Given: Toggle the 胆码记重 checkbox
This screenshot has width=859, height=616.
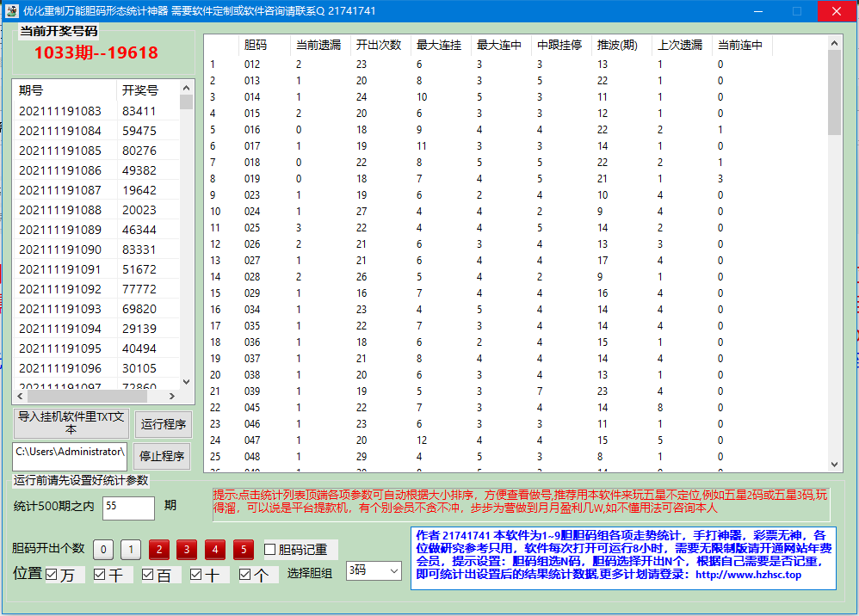Looking at the screenshot, I should [270, 549].
